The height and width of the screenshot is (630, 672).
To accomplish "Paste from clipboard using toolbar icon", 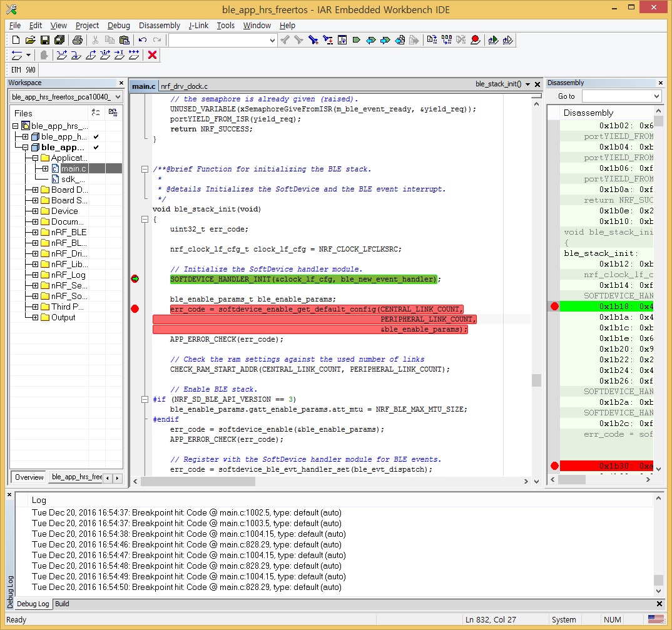I will point(125,40).
